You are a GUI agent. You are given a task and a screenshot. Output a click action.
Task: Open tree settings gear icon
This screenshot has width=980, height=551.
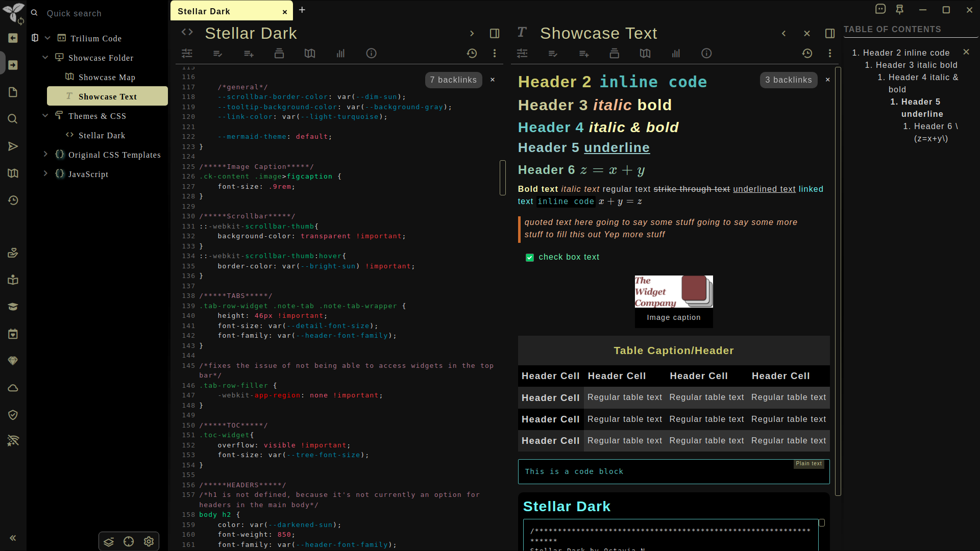[149, 542]
